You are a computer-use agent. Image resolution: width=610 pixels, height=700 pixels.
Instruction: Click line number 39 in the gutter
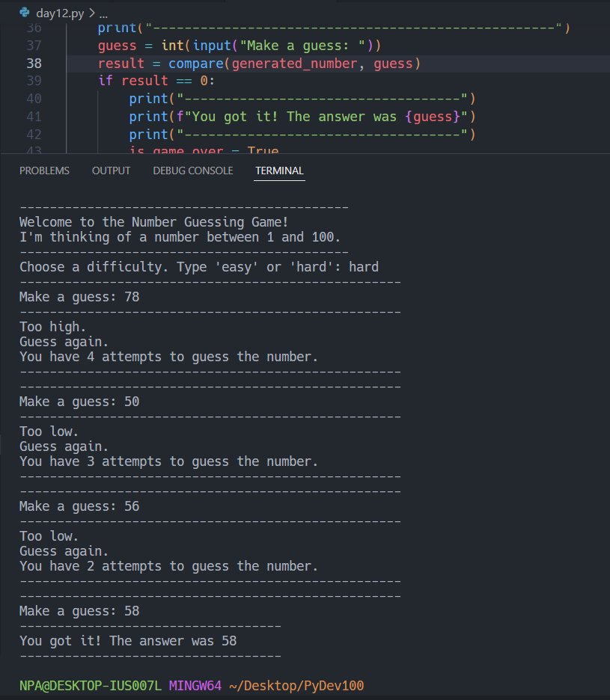pos(34,81)
